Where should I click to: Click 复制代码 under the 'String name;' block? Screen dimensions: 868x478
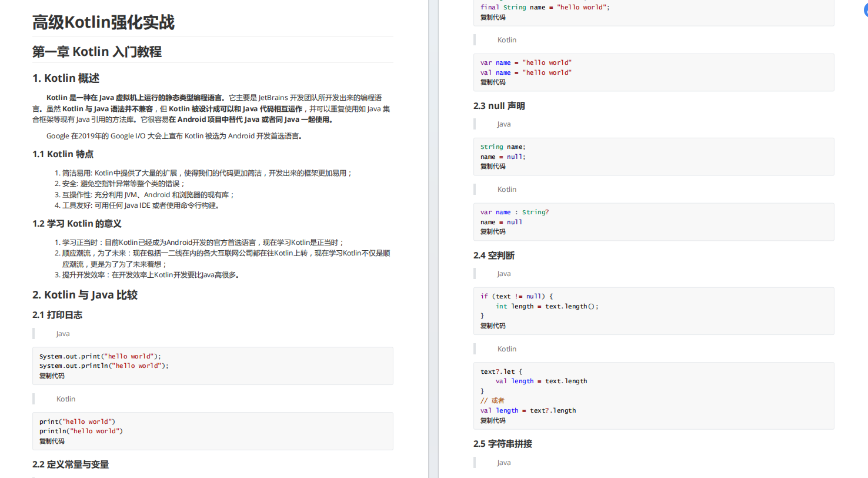tap(493, 166)
